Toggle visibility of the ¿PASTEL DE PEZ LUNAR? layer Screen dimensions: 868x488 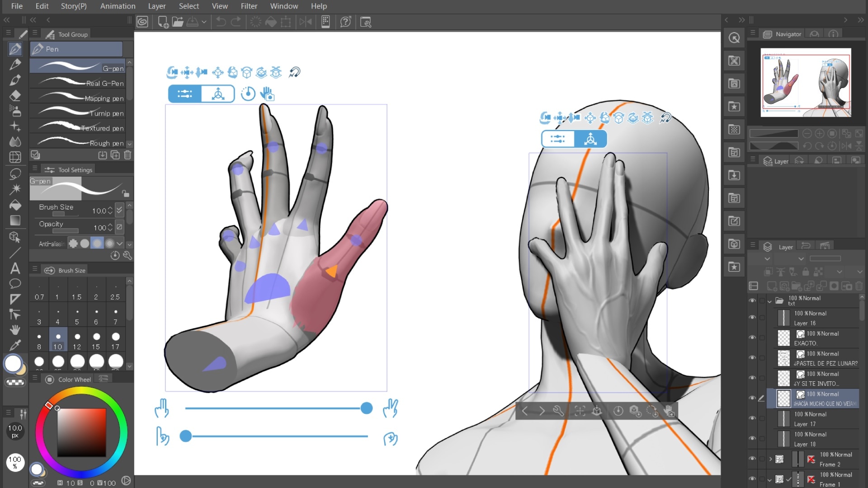click(x=752, y=358)
